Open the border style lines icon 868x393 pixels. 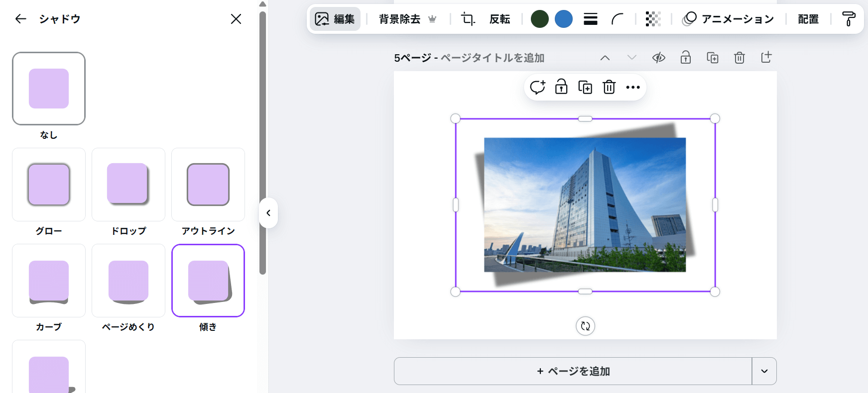591,19
